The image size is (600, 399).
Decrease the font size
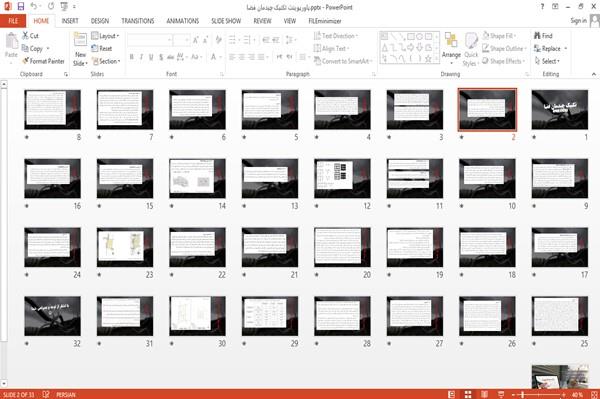click(205, 40)
